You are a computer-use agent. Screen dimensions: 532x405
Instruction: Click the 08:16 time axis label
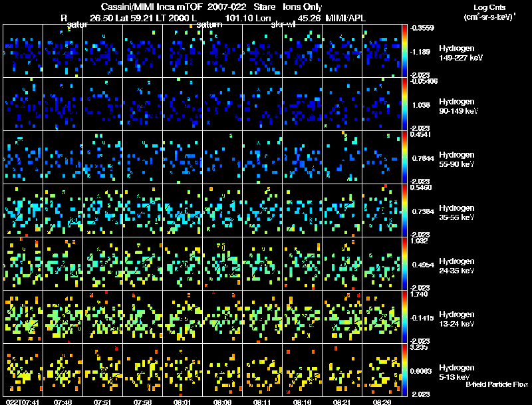click(302, 402)
